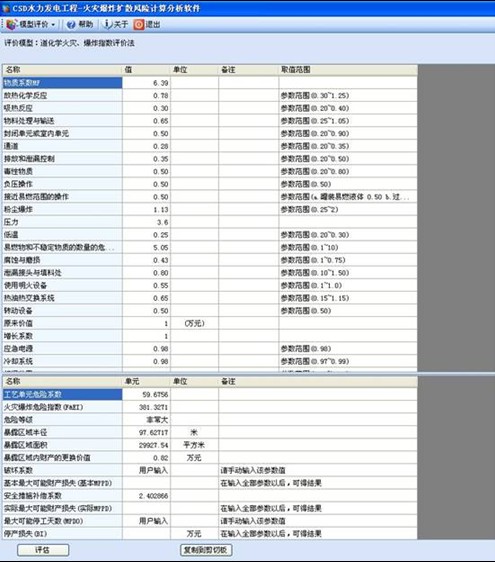495x562 pixels.
Task: Open the 模型评价 dropdown menu
Action: click(x=53, y=25)
